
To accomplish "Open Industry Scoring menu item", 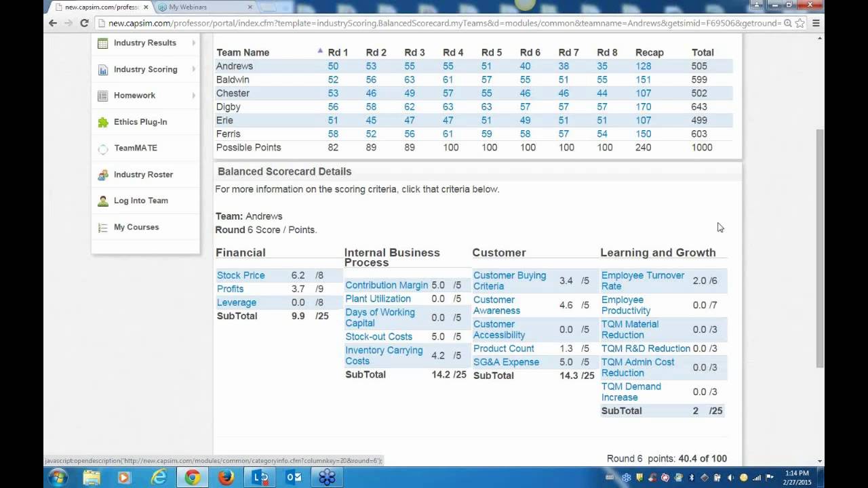I will pyautogui.click(x=146, y=69).
